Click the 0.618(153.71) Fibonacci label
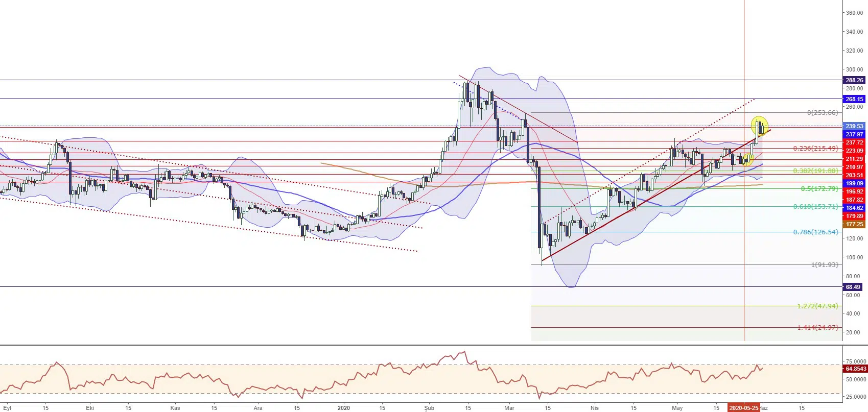 (815, 207)
